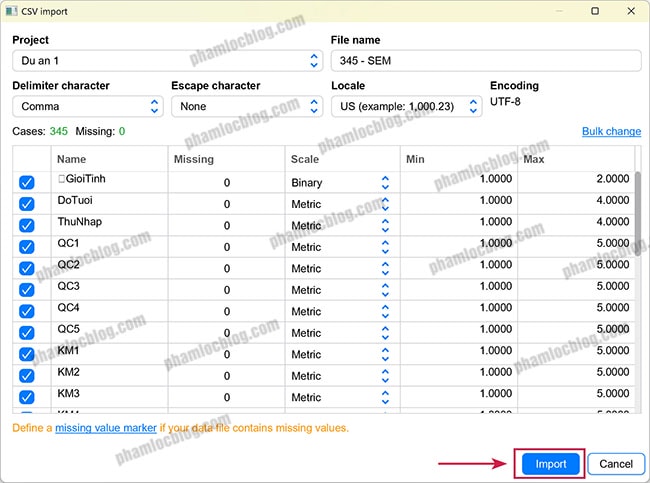Open the missing value marker link
Viewport: 650px width, 483px height.
click(106, 428)
